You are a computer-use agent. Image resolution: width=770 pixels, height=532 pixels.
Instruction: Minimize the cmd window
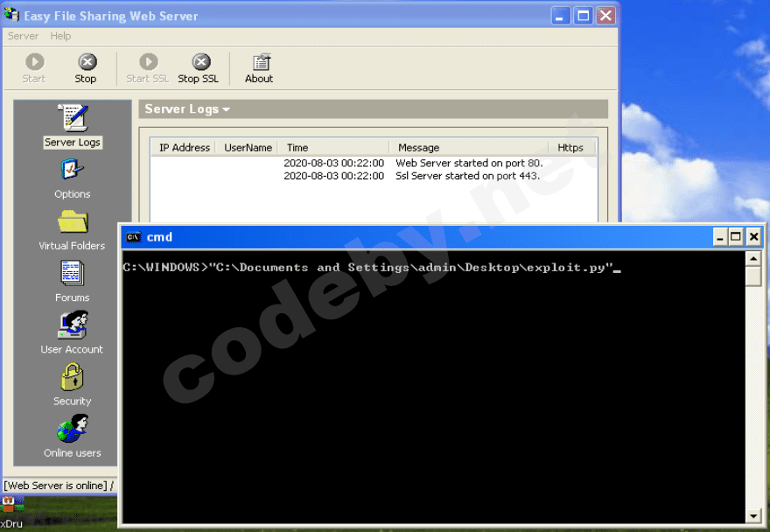pyautogui.click(x=719, y=237)
